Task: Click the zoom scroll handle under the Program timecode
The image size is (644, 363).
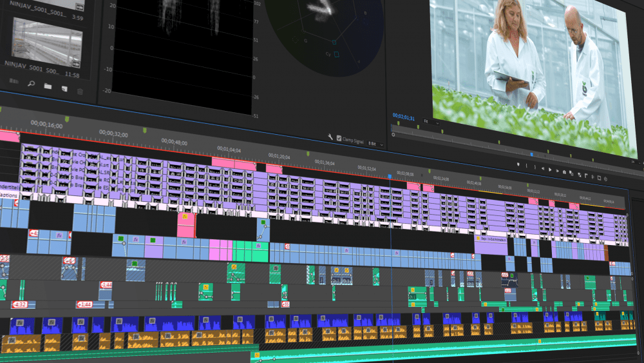Action: click(x=393, y=134)
